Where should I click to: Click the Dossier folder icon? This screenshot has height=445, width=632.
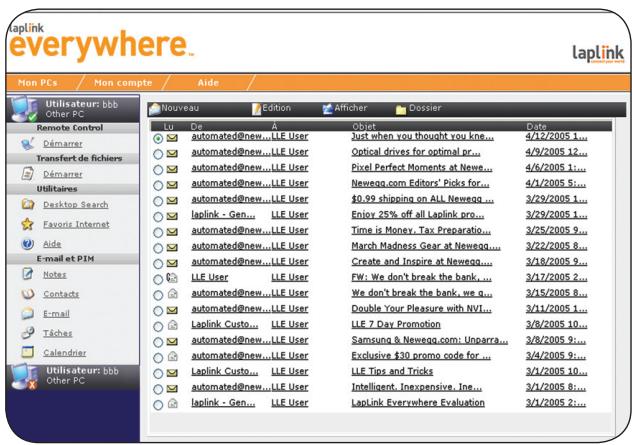pos(401,110)
